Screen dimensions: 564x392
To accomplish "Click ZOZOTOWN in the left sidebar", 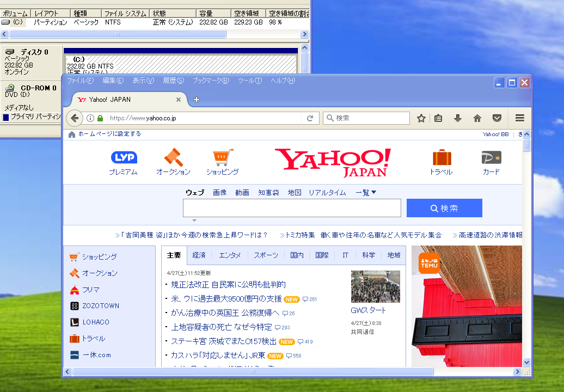I will click(101, 305).
